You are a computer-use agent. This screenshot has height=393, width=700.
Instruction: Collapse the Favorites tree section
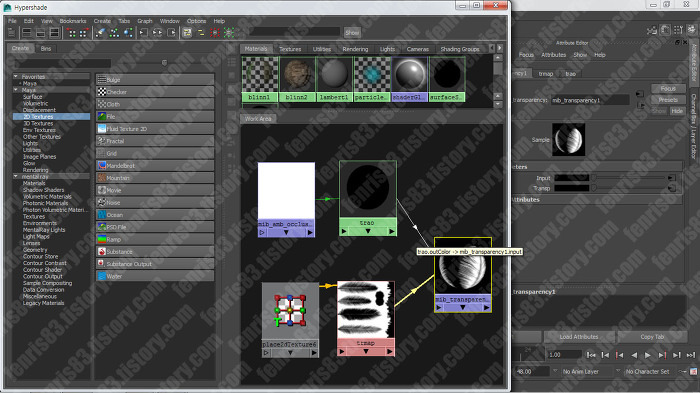16,76
